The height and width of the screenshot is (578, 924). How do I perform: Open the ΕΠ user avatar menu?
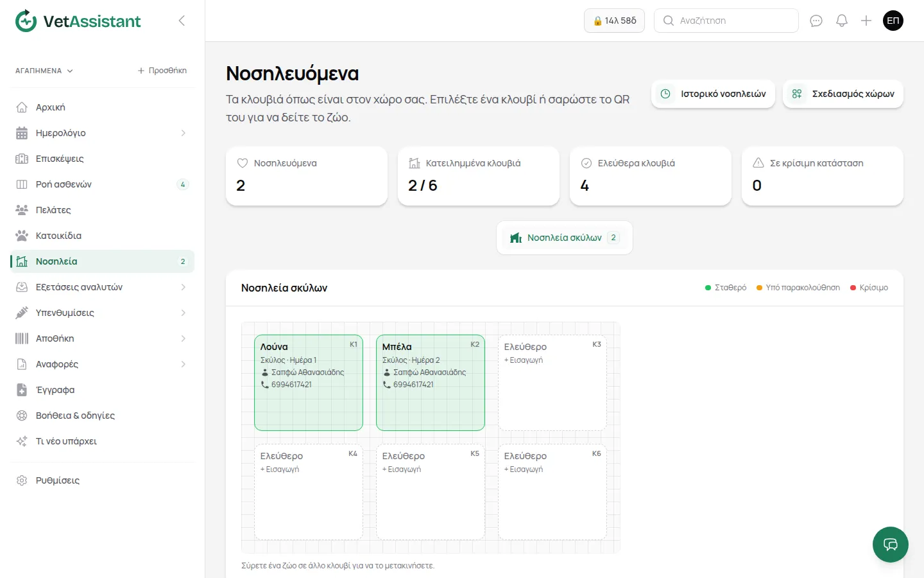[893, 21]
